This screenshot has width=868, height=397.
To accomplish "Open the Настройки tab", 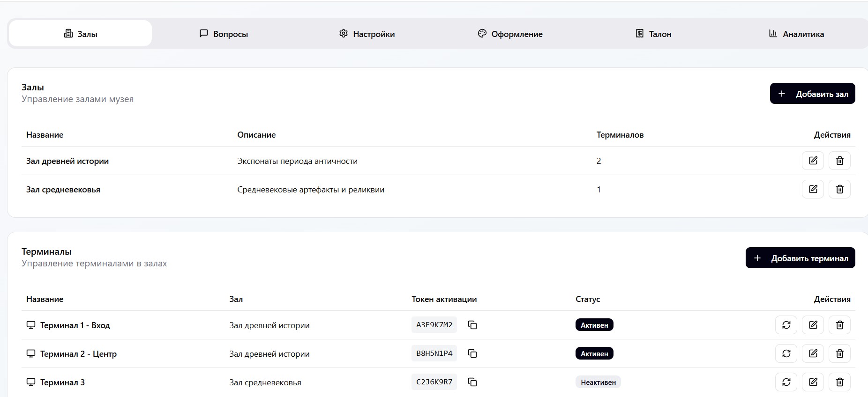I will pyautogui.click(x=367, y=34).
